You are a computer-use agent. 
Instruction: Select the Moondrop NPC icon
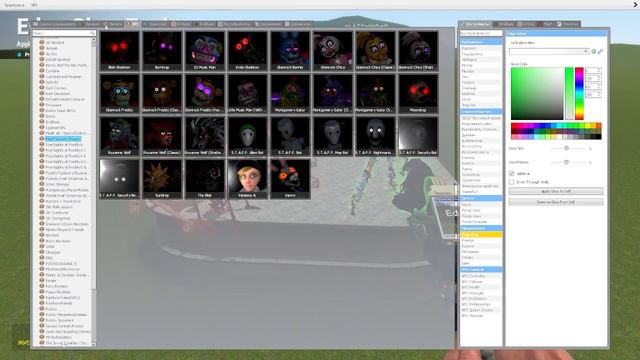[x=418, y=93]
